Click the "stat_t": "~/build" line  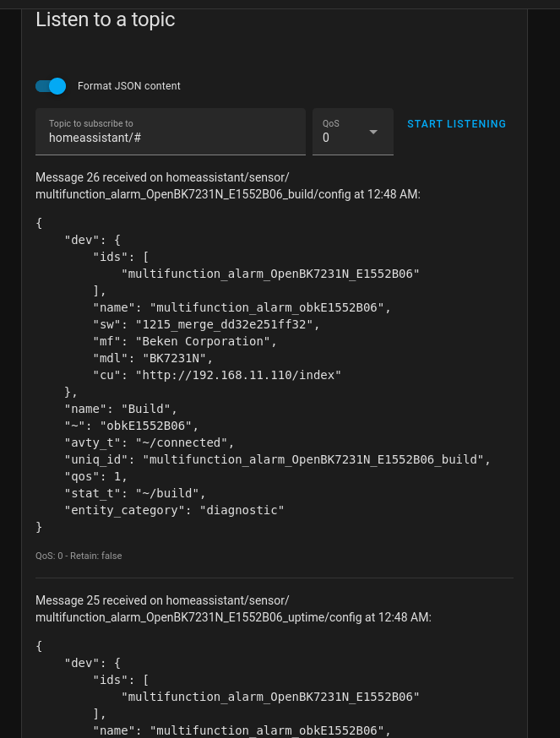tap(135, 493)
